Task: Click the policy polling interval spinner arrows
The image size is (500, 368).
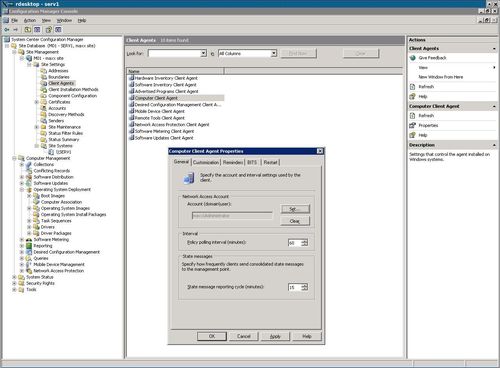Action: pyautogui.click(x=304, y=243)
